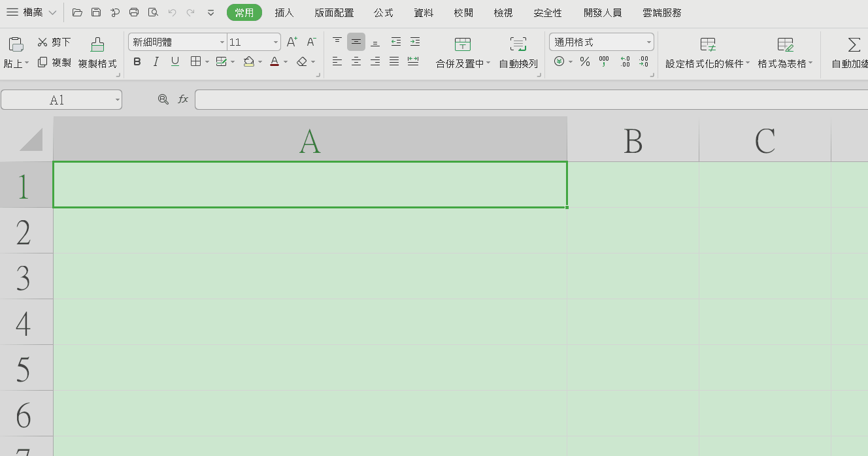Open the font name dropdown

[222, 42]
